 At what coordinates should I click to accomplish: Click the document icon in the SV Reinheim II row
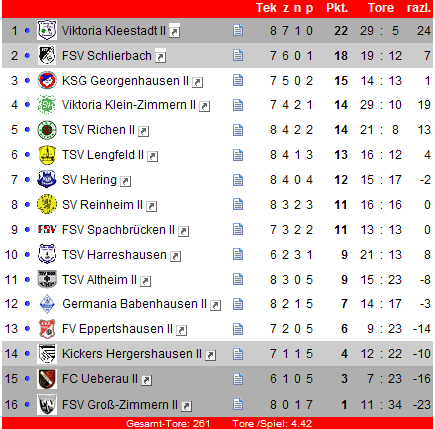click(x=238, y=204)
